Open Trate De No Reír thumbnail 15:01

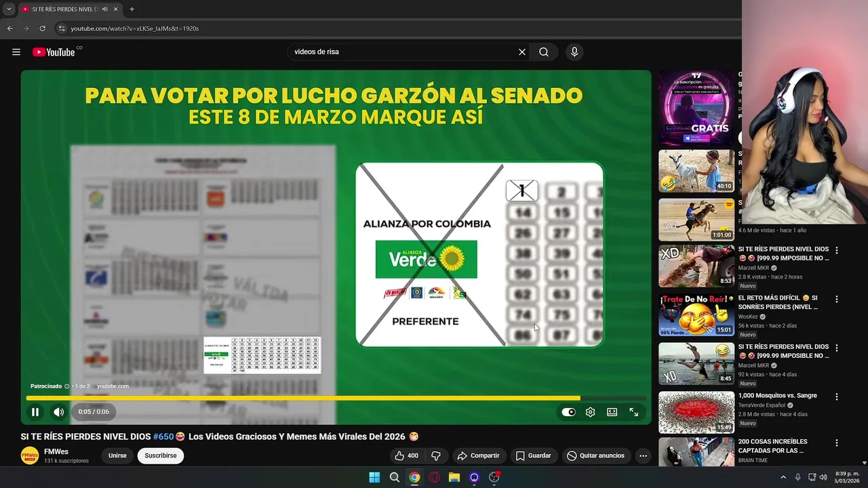(x=696, y=315)
